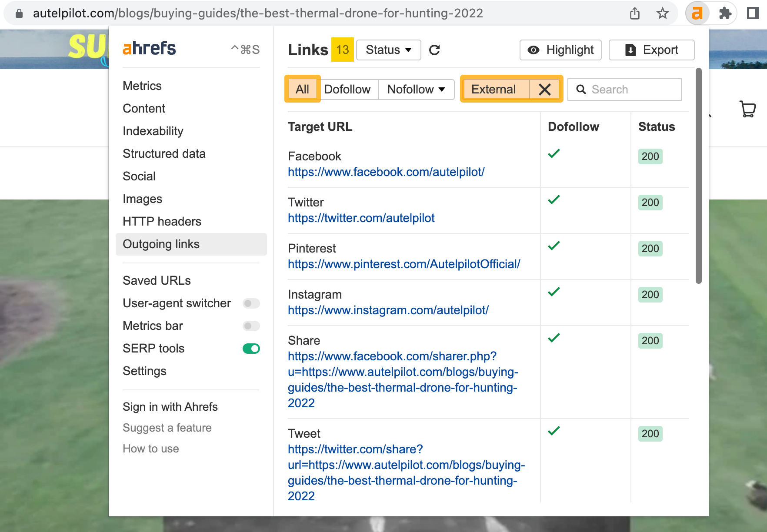Go to Indexability section
The image size is (767, 532).
(153, 131)
